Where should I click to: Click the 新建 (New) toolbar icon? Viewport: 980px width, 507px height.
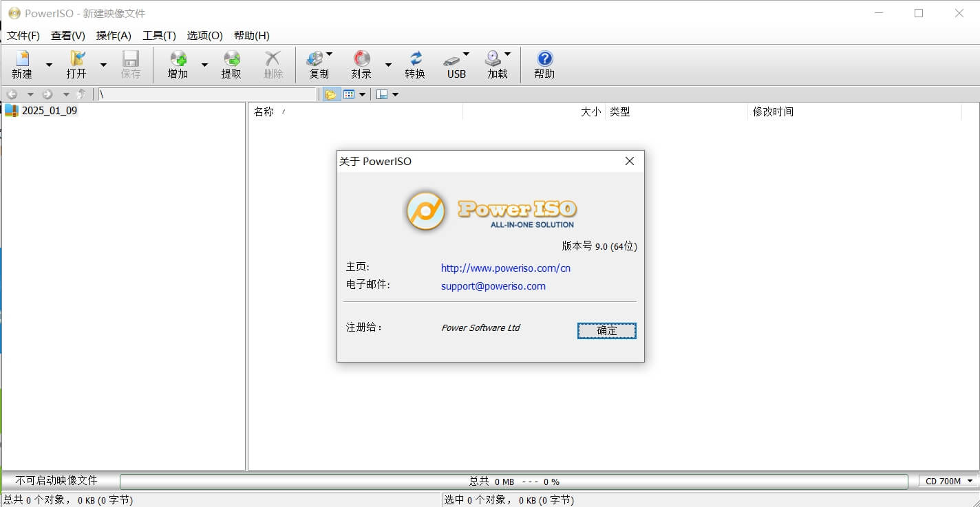coord(22,59)
